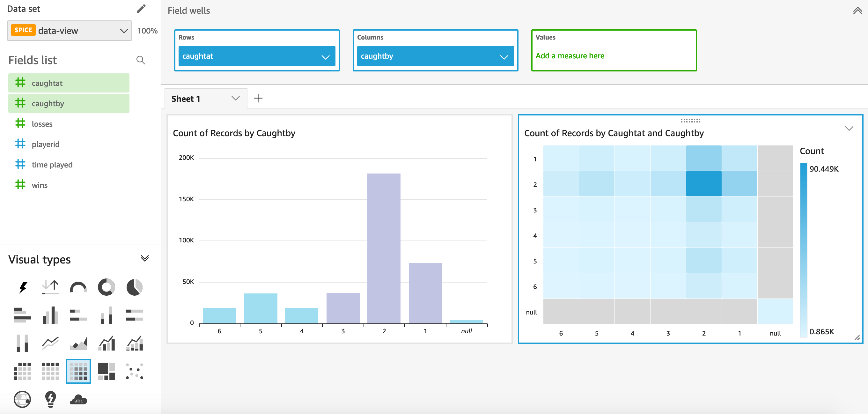Screen dimensions: 868x414
Task: Open the data-view dataset selector
Action: tap(69, 30)
